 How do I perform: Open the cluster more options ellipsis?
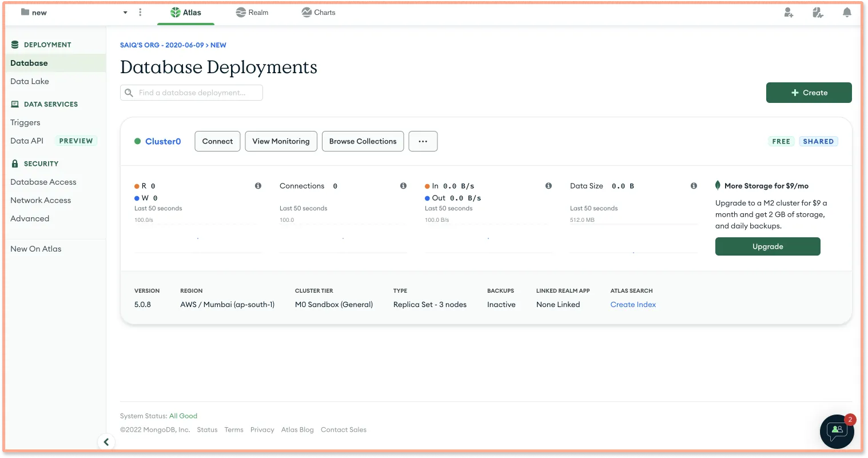423,141
